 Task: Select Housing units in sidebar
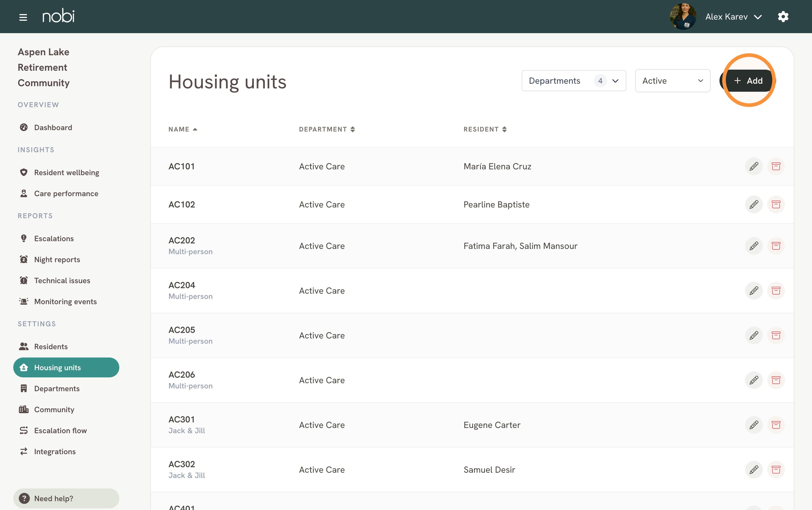pyautogui.click(x=66, y=367)
